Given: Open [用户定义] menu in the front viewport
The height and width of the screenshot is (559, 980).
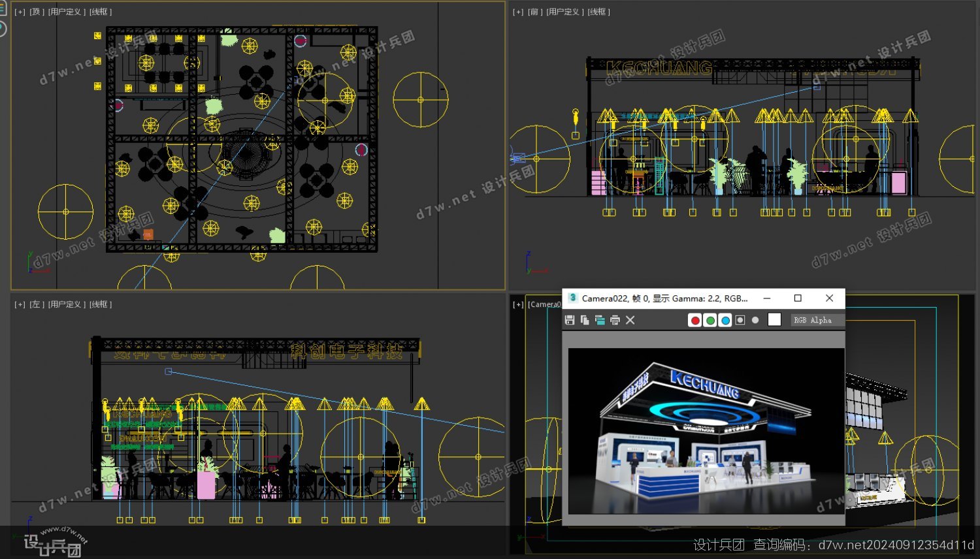Looking at the screenshot, I should tap(564, 12).
